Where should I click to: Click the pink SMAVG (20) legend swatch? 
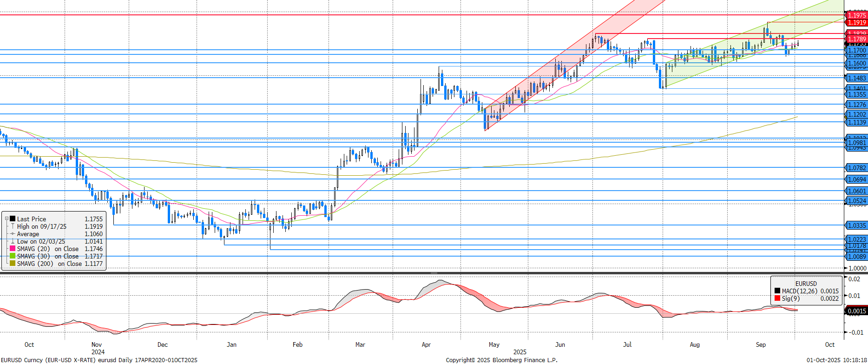point(13,249)
